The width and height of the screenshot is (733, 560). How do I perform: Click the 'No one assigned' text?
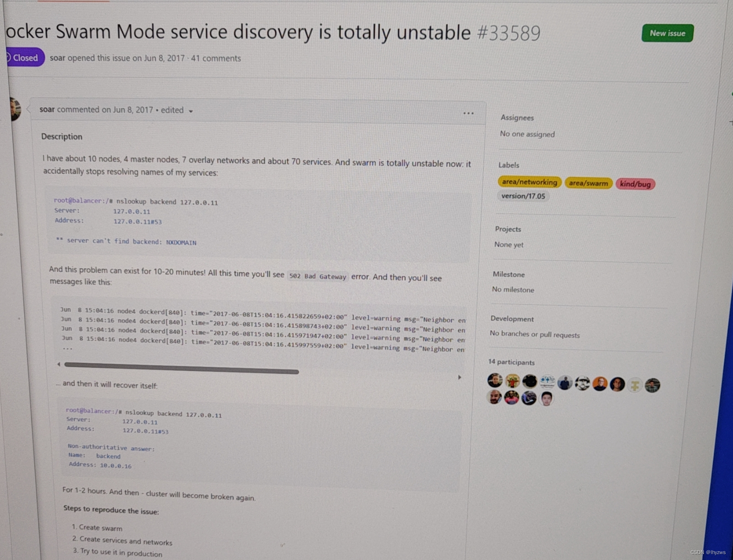527,134
